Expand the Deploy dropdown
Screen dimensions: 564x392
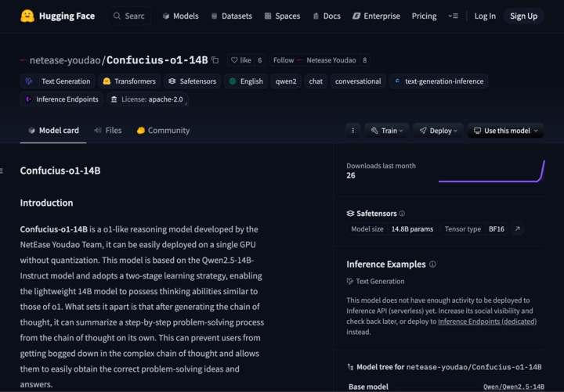(x=438, y=131)
